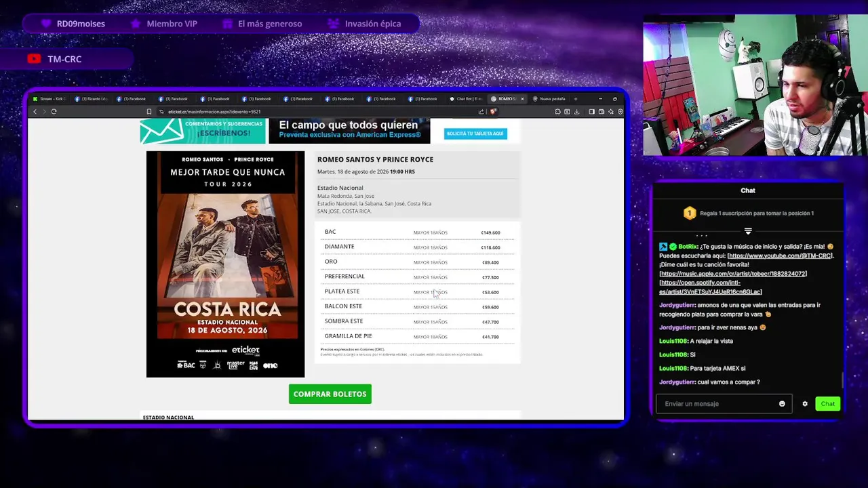This screenshot has width=868, height=488.
Task: Click the star icon beside Miembro VIP
Action: point(136,24)
